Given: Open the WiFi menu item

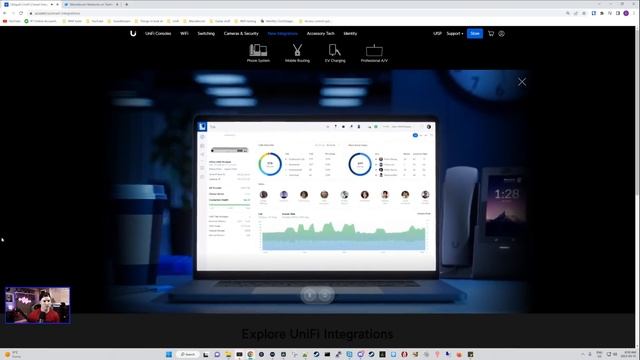Looking at the screenshot, I should pos(184,33).
